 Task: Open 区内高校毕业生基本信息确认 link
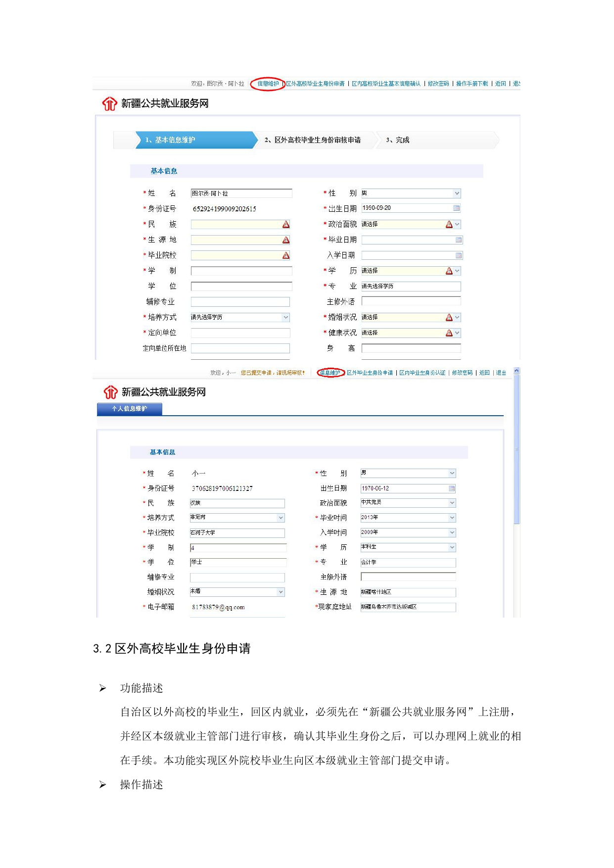pos(386,84)
